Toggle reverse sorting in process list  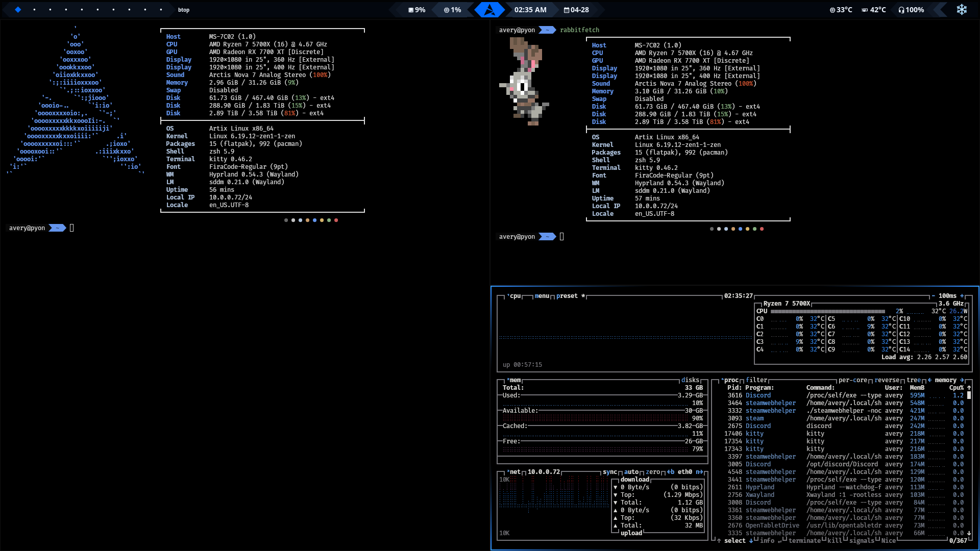click(887, 380)
